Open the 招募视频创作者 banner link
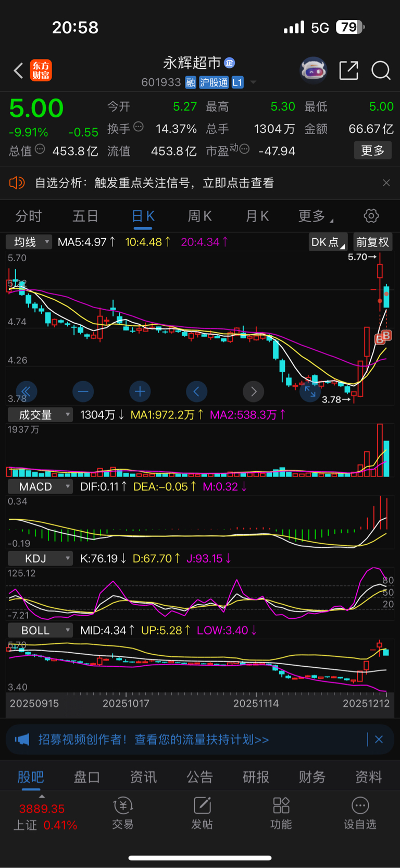The height and width of the screenshot is (868, 400). pos(154,739)
